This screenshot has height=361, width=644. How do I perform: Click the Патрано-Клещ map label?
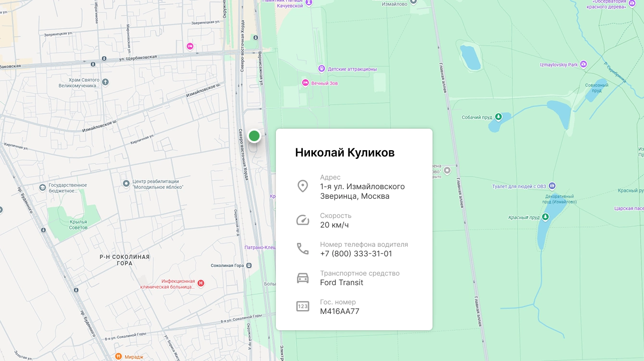coord(260,248)
